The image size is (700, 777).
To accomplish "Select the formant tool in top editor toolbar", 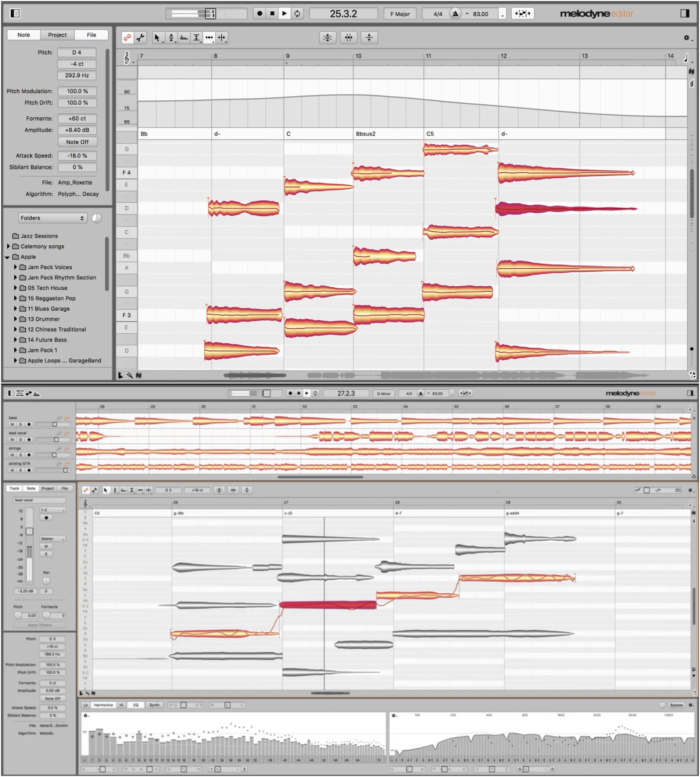I will [184, 37].
